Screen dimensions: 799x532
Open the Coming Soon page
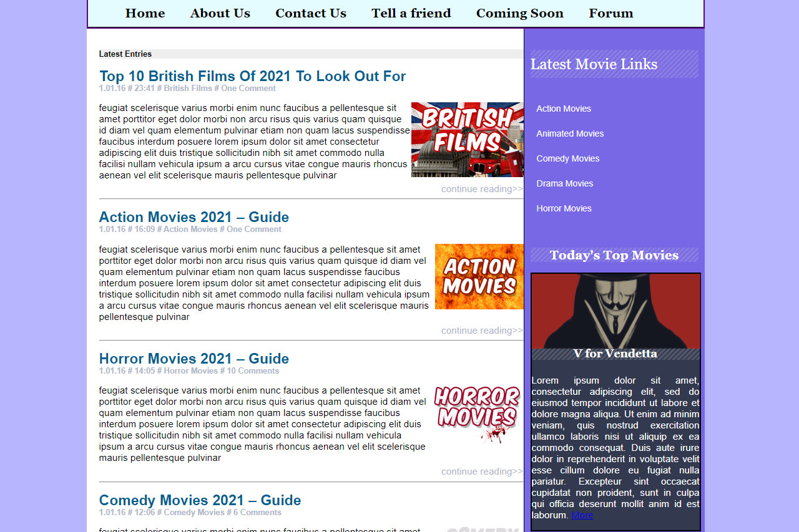[x=519, y=13]
